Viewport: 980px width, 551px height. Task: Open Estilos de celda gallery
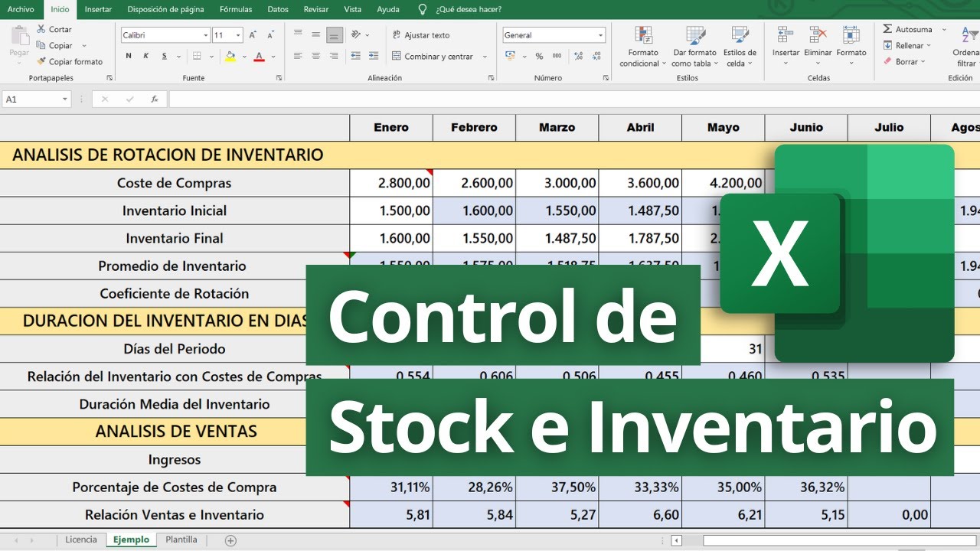740,46
